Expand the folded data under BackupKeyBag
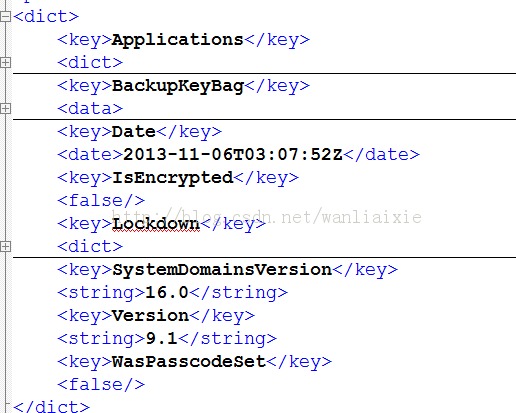This screenshot has width=516, height=413. pyautogui.click(x=5, y=108)
